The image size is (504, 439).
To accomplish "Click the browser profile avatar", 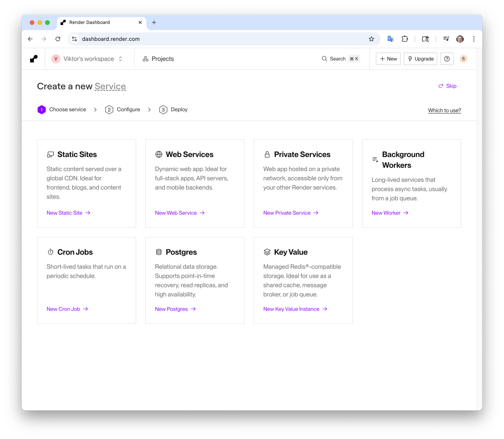I will point(460,39).
